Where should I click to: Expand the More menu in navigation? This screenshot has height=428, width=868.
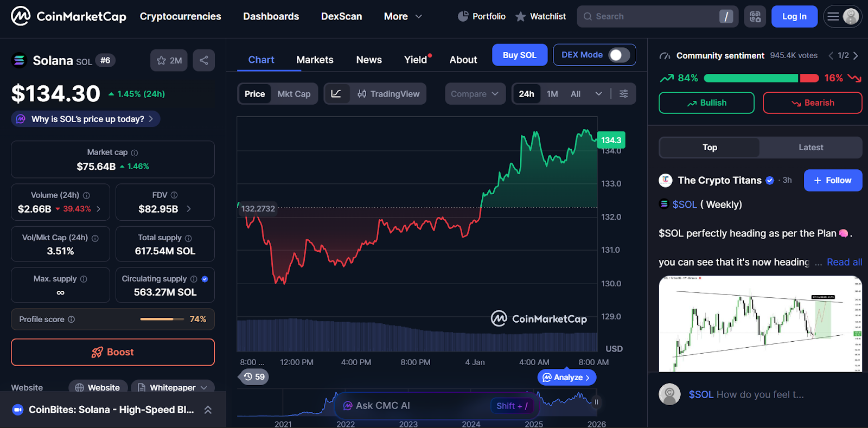403,16
